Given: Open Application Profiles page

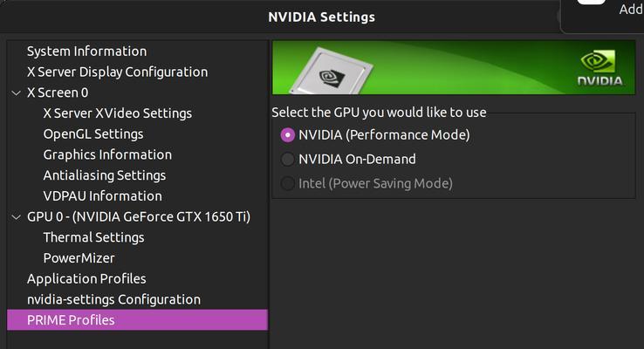Looking at the screenshot, I should click(x=86, y=279).
